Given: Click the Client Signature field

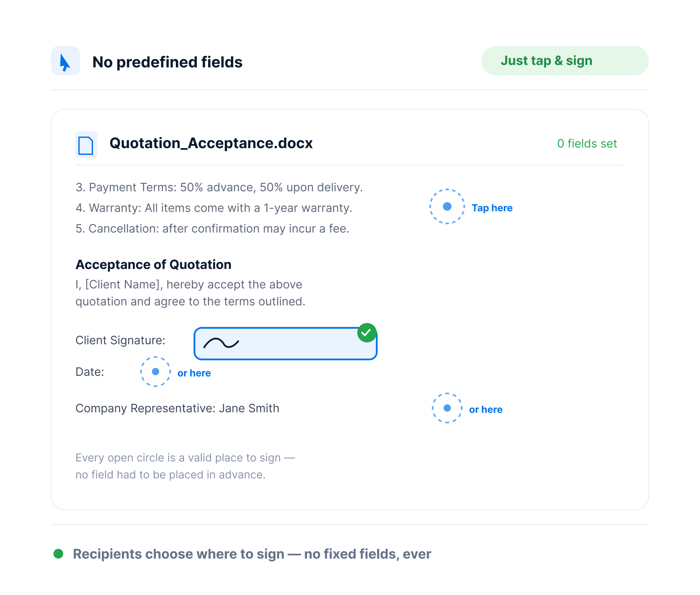Looking at the screenshot, I should coord(286,344).
